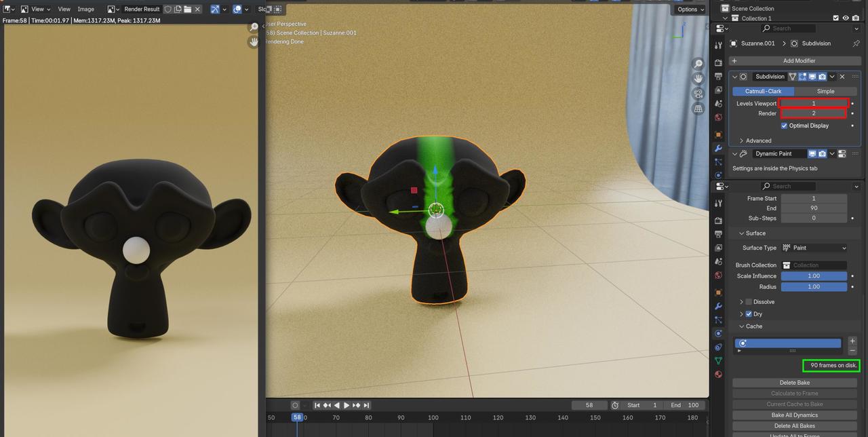Open Object properties tab in upper Properties editor
This screenshot has width=868, height=437.
(718, 134)
